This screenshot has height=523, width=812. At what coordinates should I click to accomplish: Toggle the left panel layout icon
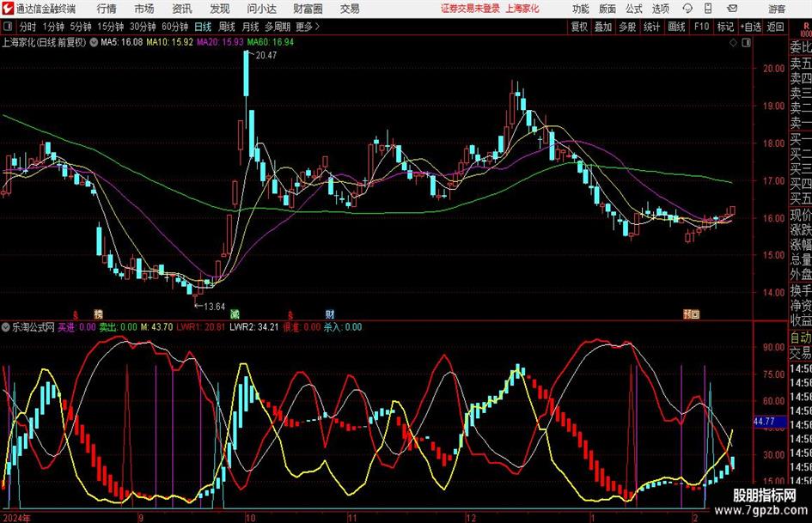coord(7,27)
